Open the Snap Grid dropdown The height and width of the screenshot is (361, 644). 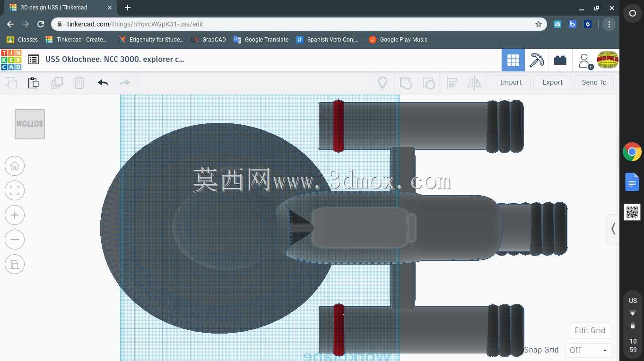588,350
